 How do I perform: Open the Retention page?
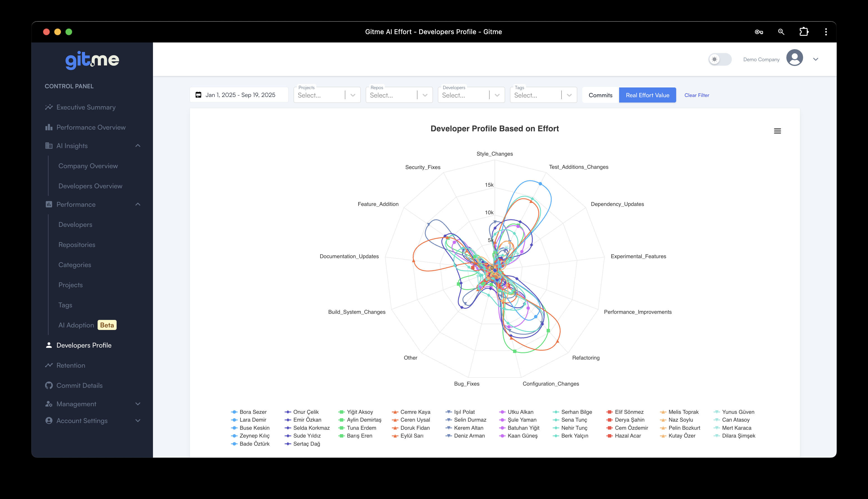pyautogui.click(x=71, y=365)
